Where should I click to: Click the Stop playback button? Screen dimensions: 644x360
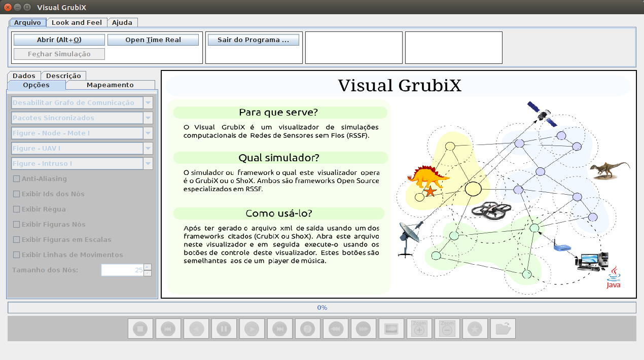[x=140, y=329]
